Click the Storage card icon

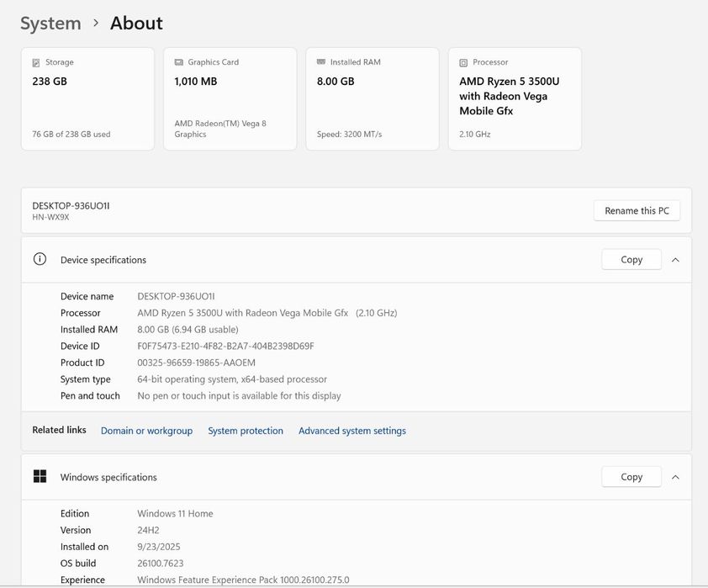click(x=36, y=63)
